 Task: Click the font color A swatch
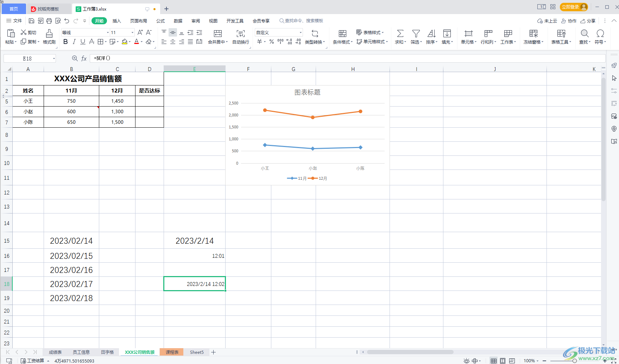click(x=137, y=42)
